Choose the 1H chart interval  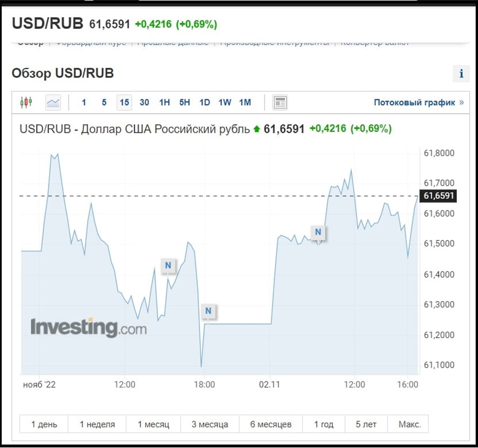(164, 103)
